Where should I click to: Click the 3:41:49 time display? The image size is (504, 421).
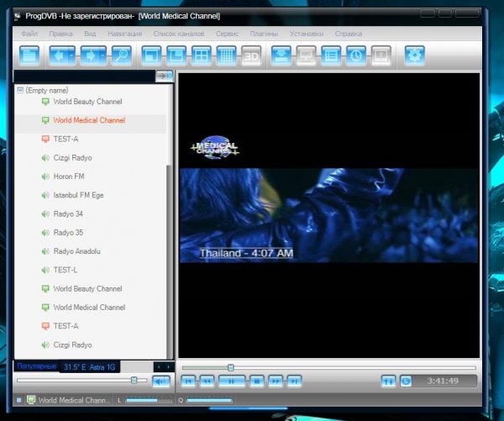[443, 382]
